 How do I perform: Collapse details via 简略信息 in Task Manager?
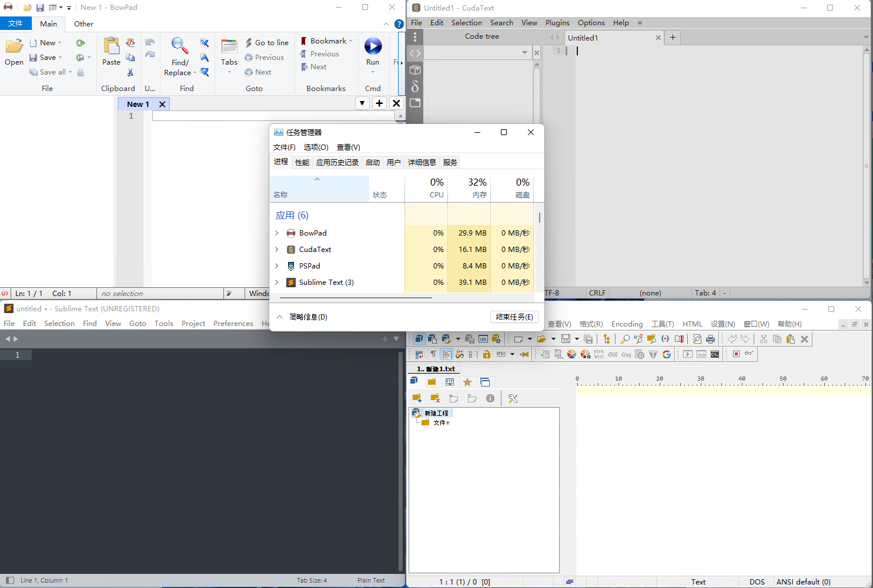302,317
